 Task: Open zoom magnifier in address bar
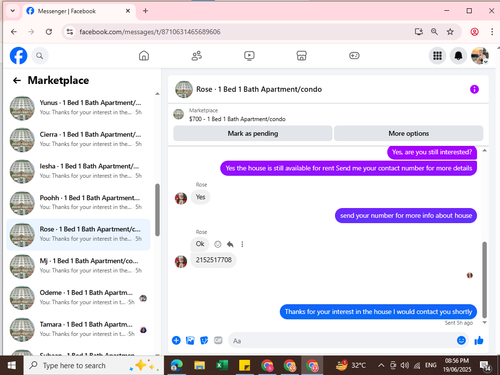(x=434, y=32)
